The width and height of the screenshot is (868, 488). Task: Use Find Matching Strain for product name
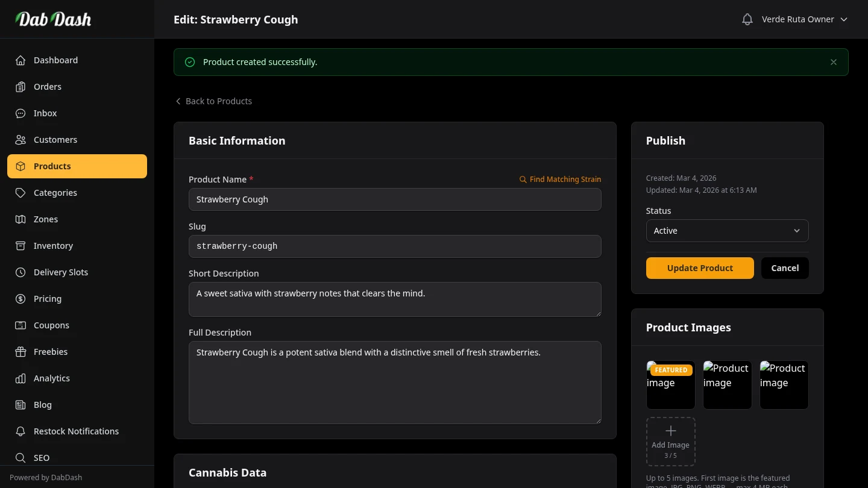click(560, 179)
